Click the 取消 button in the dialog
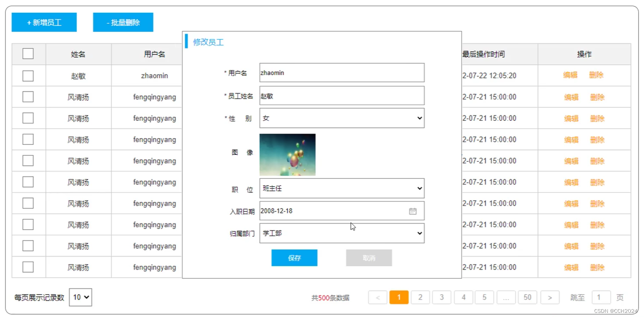This screenshot has width=644, height=317. (x=368, y=257)
